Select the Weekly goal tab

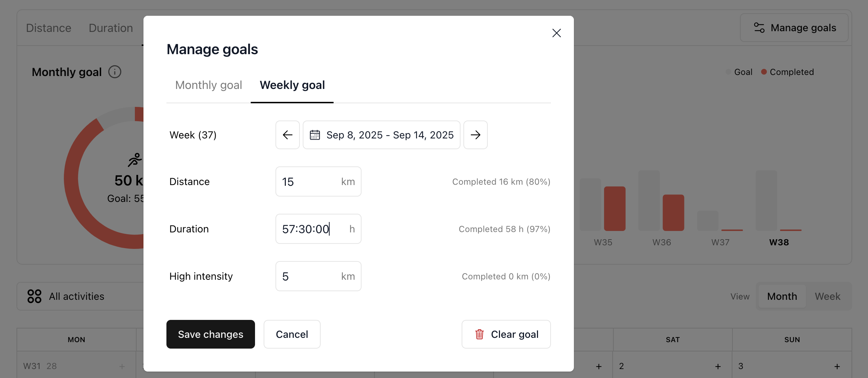(292, 85)
